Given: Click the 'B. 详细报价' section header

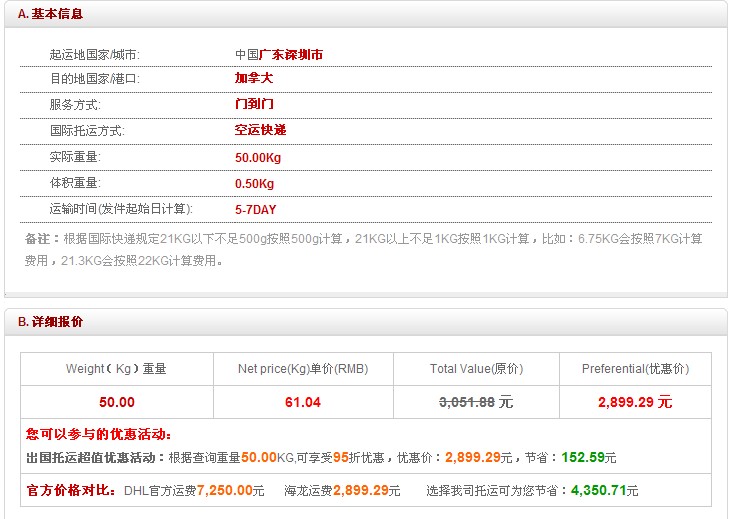Looking at the screenshot, I should click(50, 322).
